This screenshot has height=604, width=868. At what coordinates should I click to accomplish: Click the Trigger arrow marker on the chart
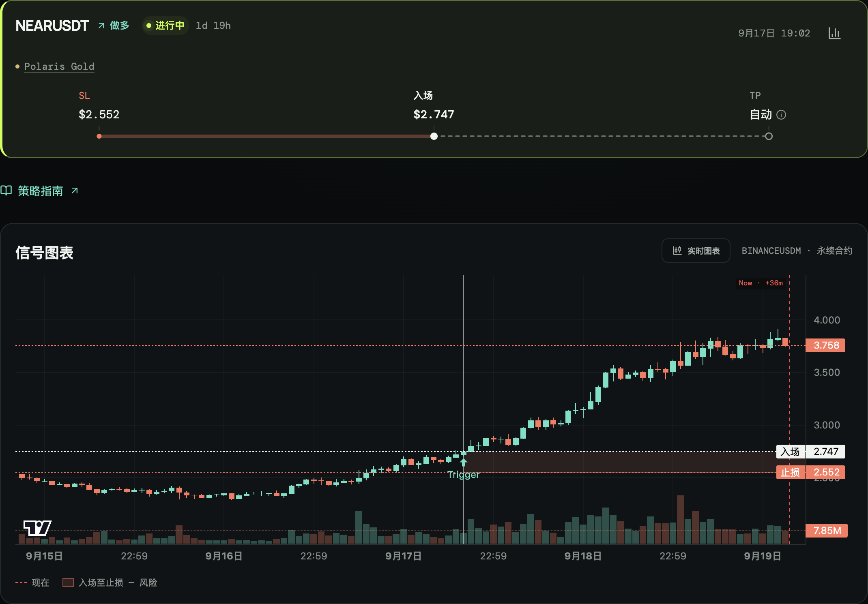point(464,462)
